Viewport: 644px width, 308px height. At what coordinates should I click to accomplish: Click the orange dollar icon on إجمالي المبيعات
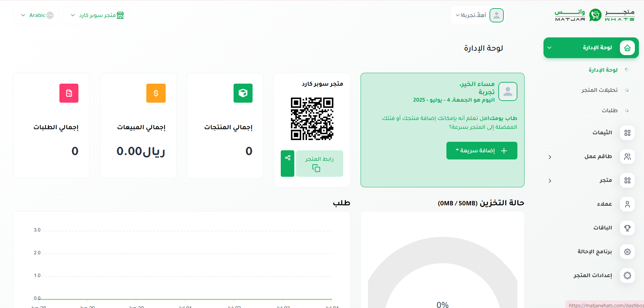pyautogui.click(x=156, y=93)
